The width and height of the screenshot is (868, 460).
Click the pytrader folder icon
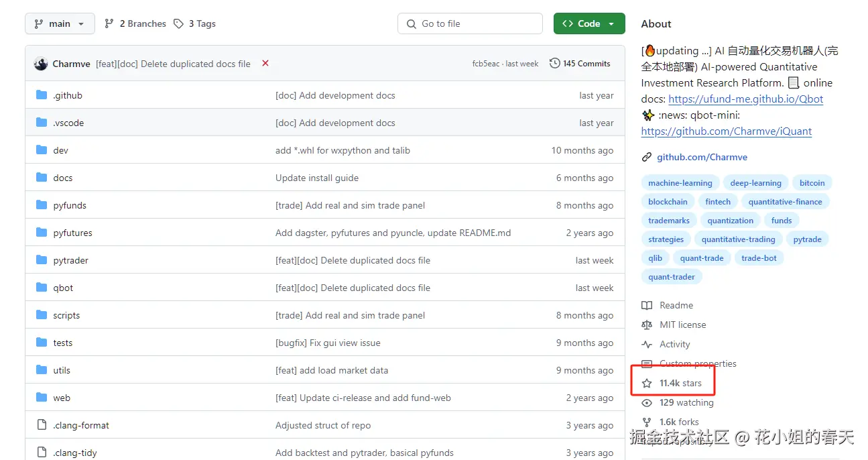pyautogui.click(x=42, y=260)
